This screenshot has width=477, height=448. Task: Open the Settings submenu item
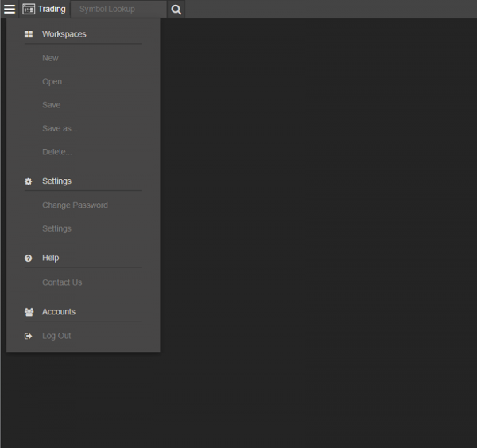point(57,228)
